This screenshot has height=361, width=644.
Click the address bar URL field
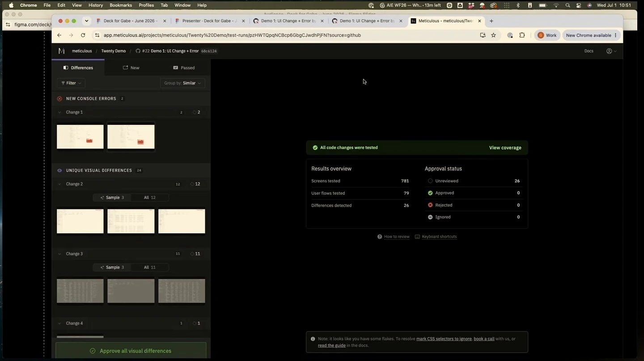pos(286,35)
